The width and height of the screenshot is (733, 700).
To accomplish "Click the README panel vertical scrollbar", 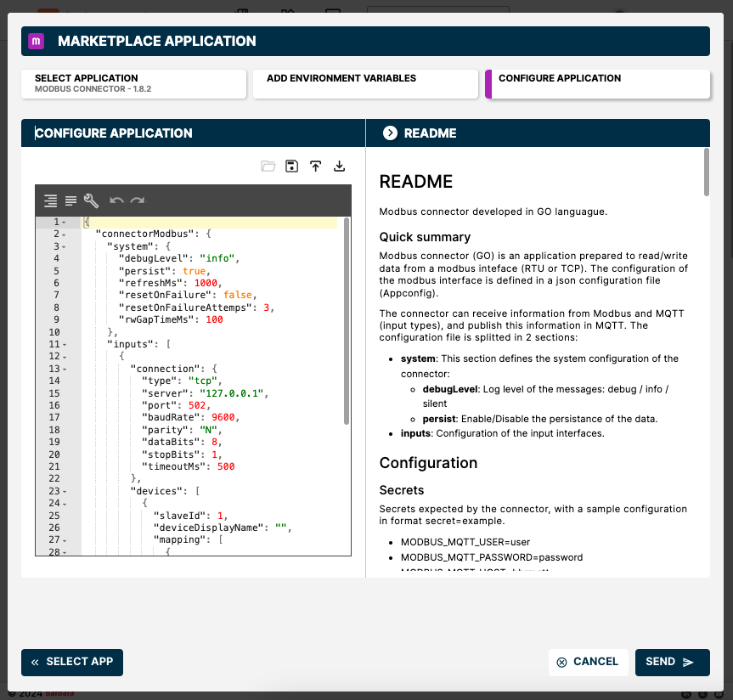I will pos(706,172).
